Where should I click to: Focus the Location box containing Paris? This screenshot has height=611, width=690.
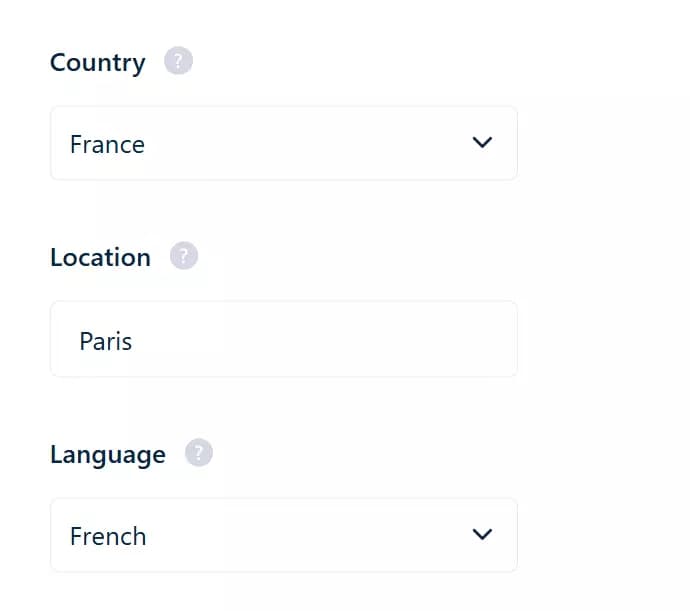(x=283, y=340)
